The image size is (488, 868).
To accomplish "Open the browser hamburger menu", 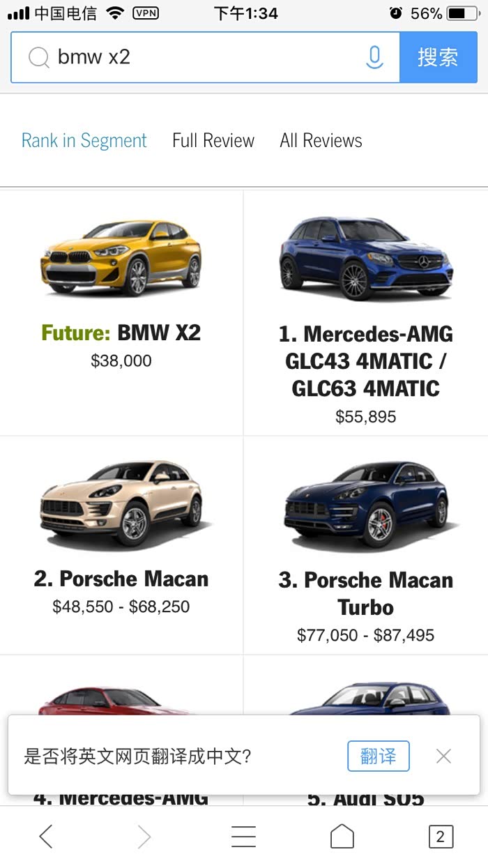I will 243,836.
